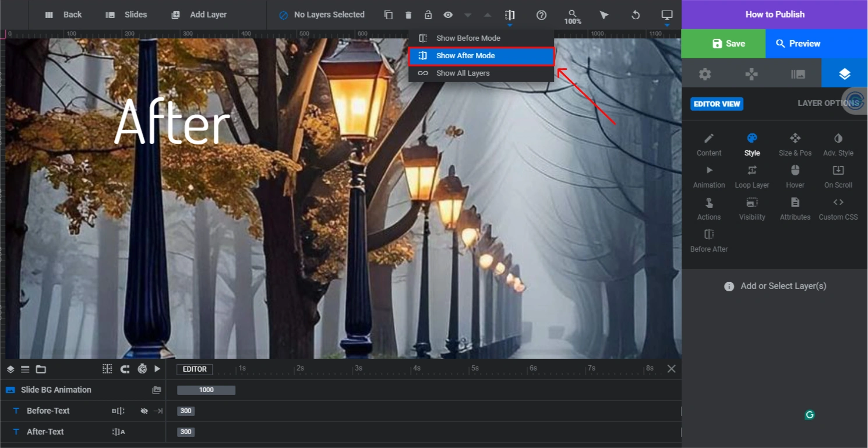868x448 pixels.
Task: Open the Custom CSS option
Action: coord(838,209)
